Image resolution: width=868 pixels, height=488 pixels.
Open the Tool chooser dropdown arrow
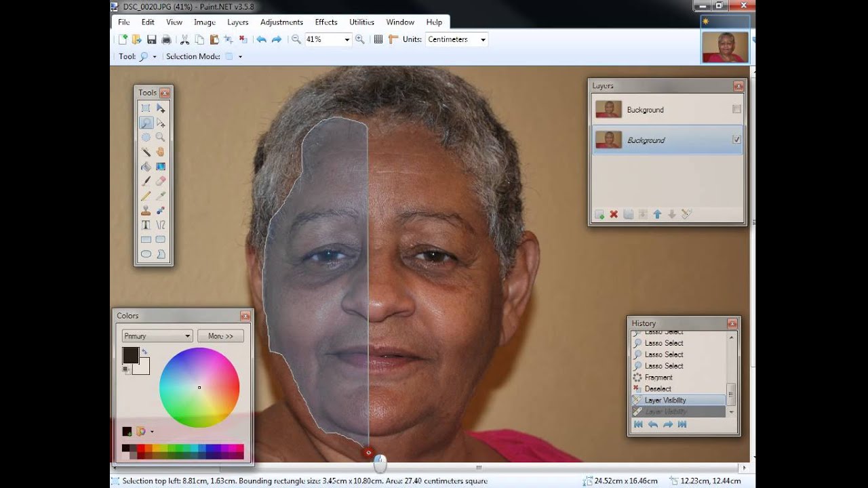tap(155, 57)
